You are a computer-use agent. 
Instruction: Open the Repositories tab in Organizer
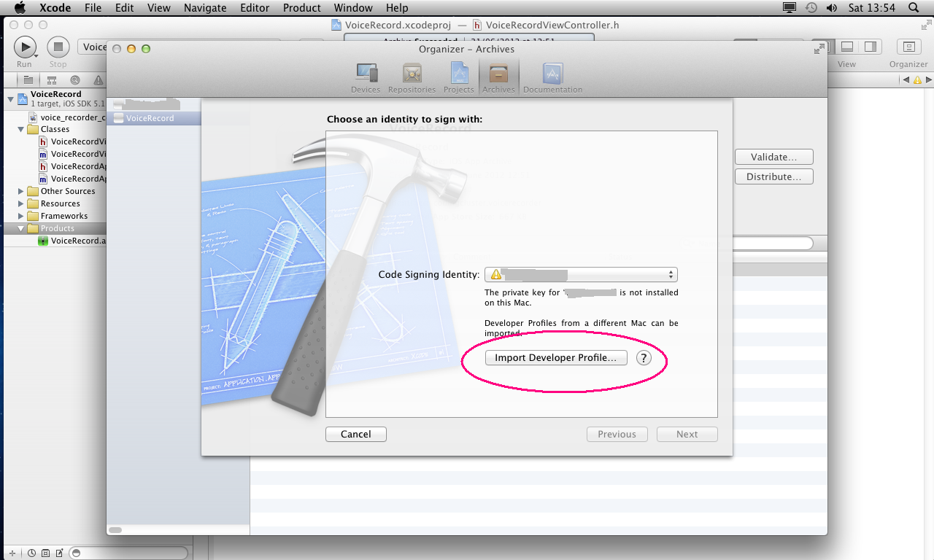pyautogui.click(x=412, y=77)
